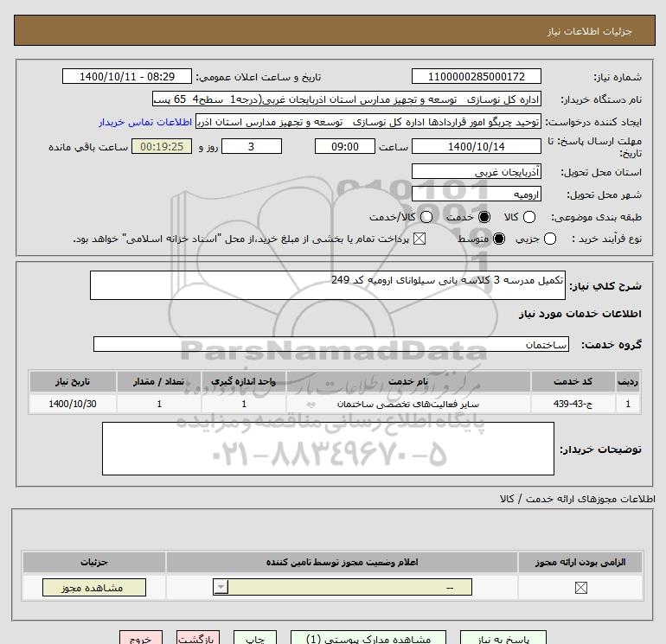Click the اطلاعات خدمات مورد نیاز heading
Screen dimensions: 666x644
pos(580,314)
